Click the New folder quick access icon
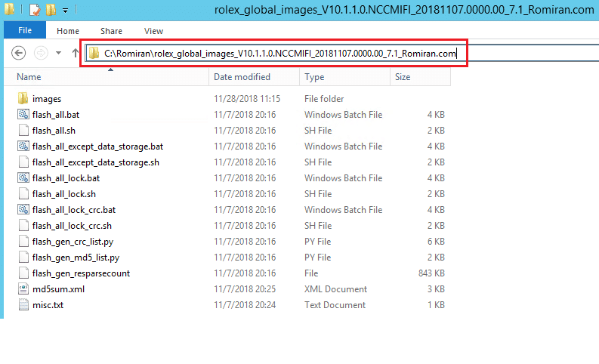 51,10
